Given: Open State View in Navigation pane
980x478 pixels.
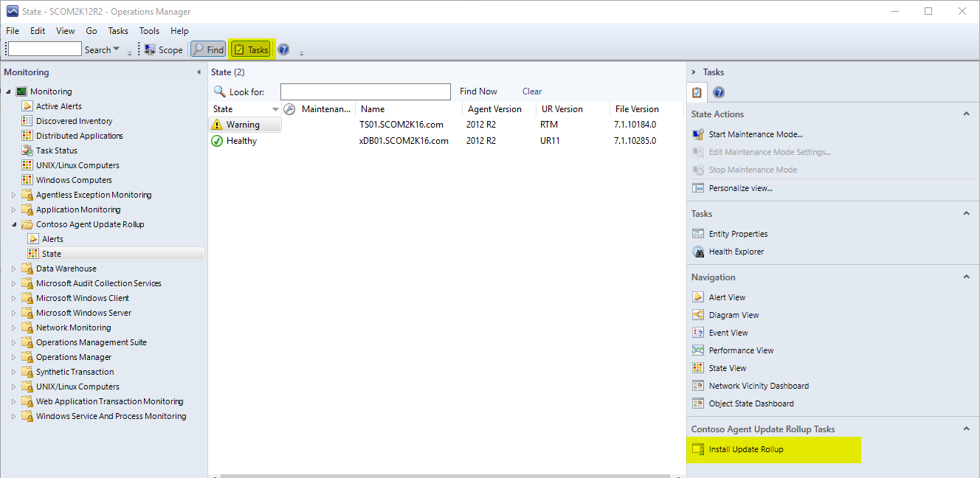Looking at the screenshot, I should click(x=727, y=368).
